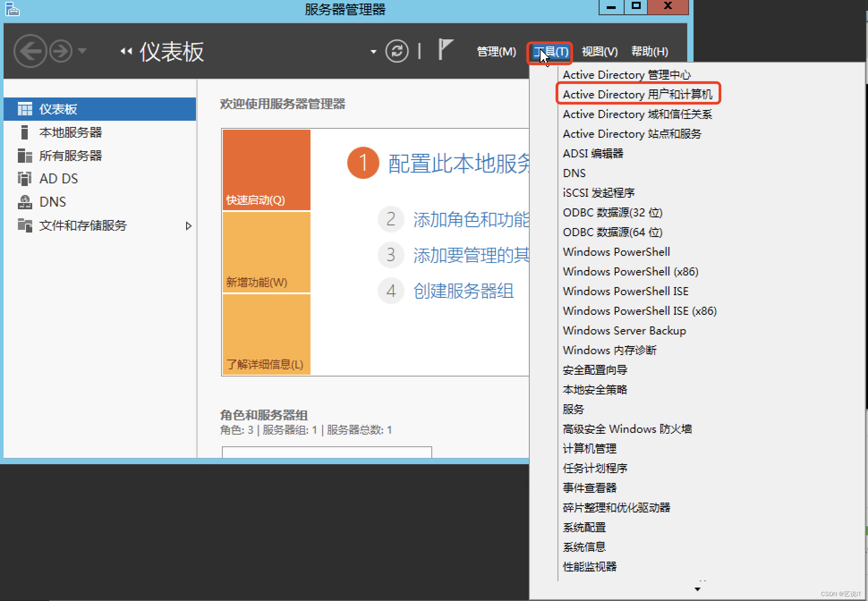The height and width of the screenshot is (601, 868).
Task: Open the notifications flag icon
Action: click(445, 49)
